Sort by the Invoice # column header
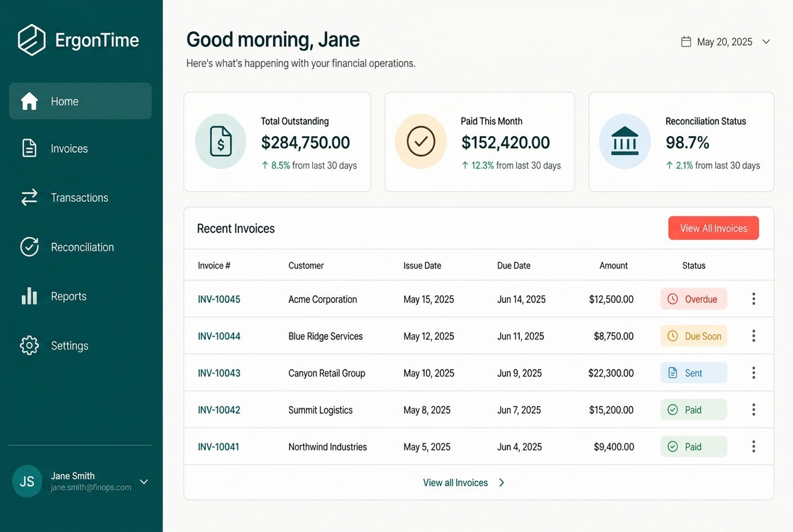The image size is (793, 532). pyautogui.click(x=214, y=265)
